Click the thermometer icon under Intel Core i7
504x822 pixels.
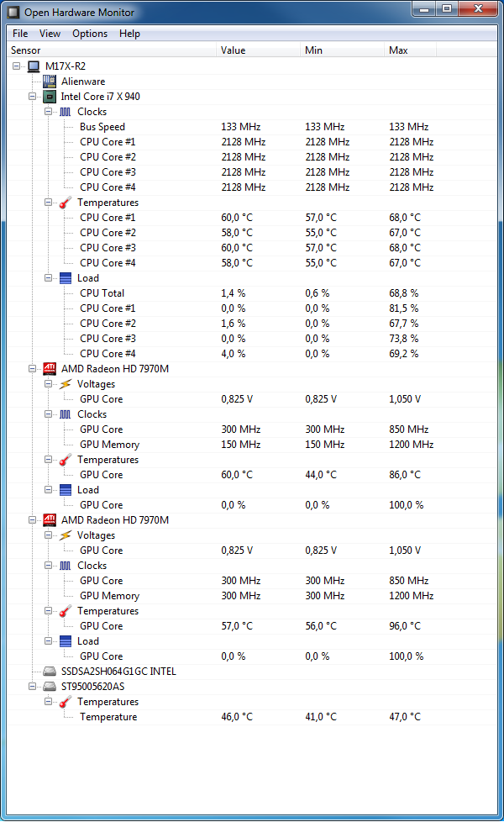tap(65, 203)
